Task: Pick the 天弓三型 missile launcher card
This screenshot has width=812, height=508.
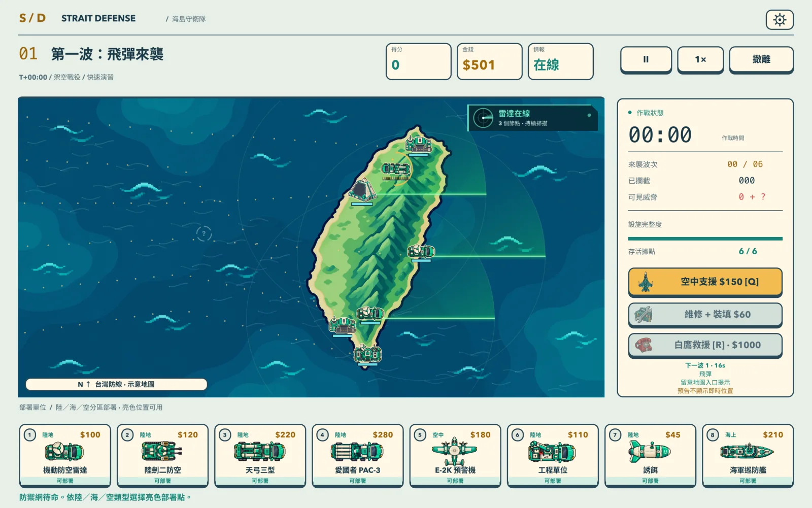Action: coord(260,455)
